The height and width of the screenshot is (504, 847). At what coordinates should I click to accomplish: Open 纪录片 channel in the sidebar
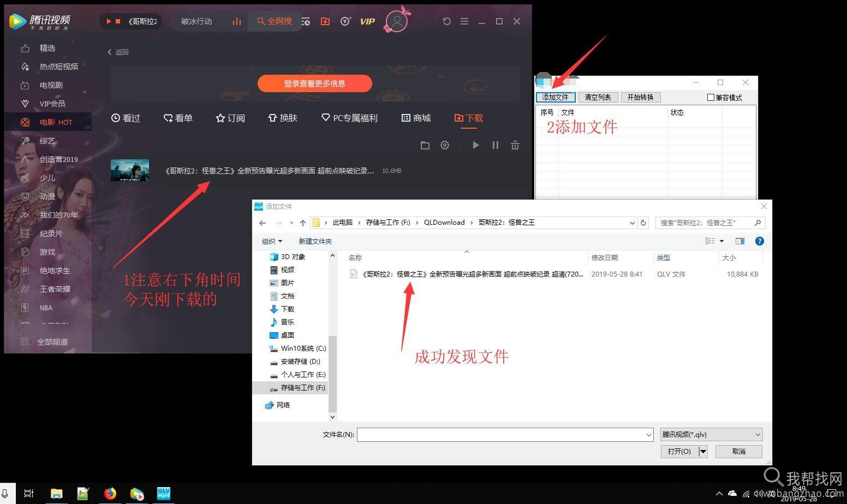coord(51,233)
